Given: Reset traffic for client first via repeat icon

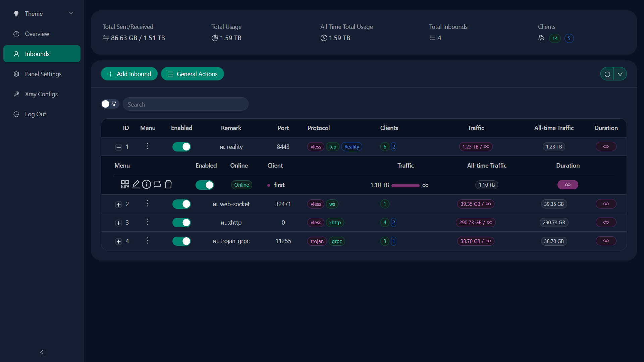Looking at the screenshot, I should (x=157, y=184).
